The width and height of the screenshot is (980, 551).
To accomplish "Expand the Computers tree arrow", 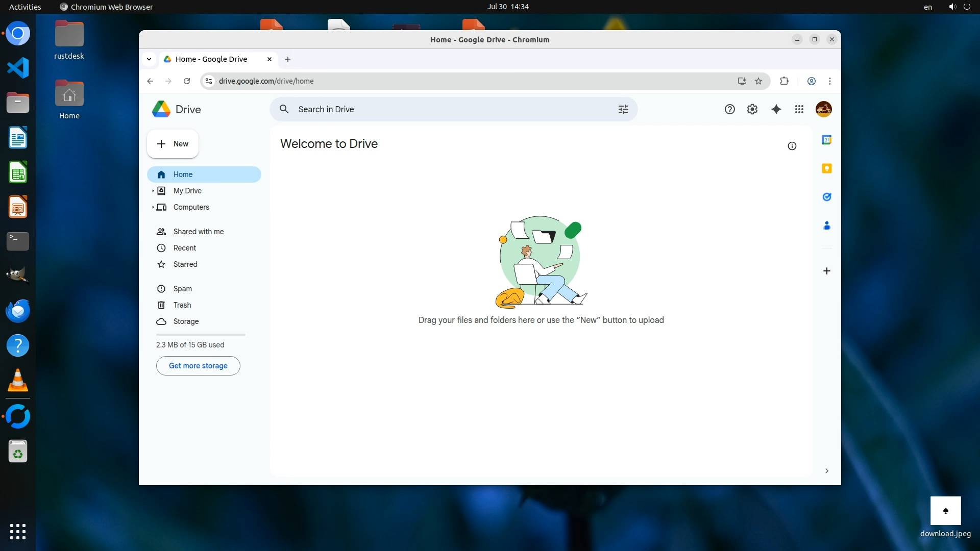I will click(x=153, y=207).
